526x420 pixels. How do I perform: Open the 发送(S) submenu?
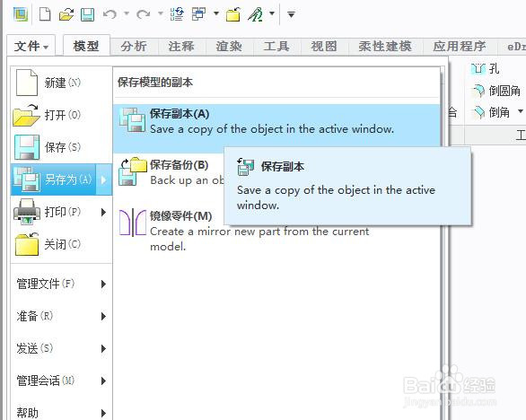61,348
